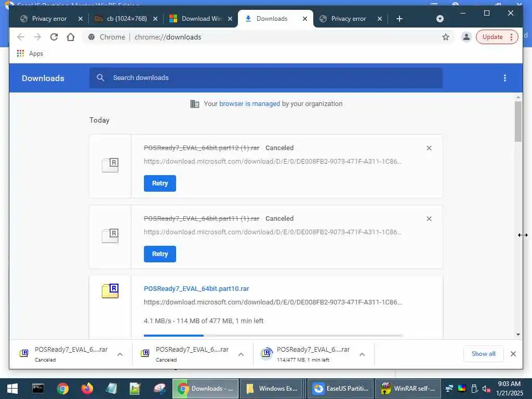The width and height of the screenshot is (532, 399).
Task: Click the USB safely remove tray icon
Action: click(x=474, y=389)
